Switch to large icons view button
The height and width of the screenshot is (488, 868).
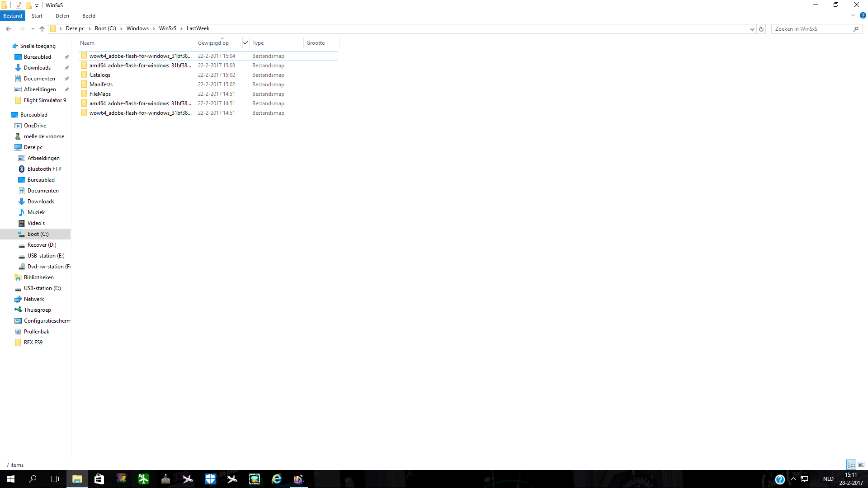coord(861,465)
